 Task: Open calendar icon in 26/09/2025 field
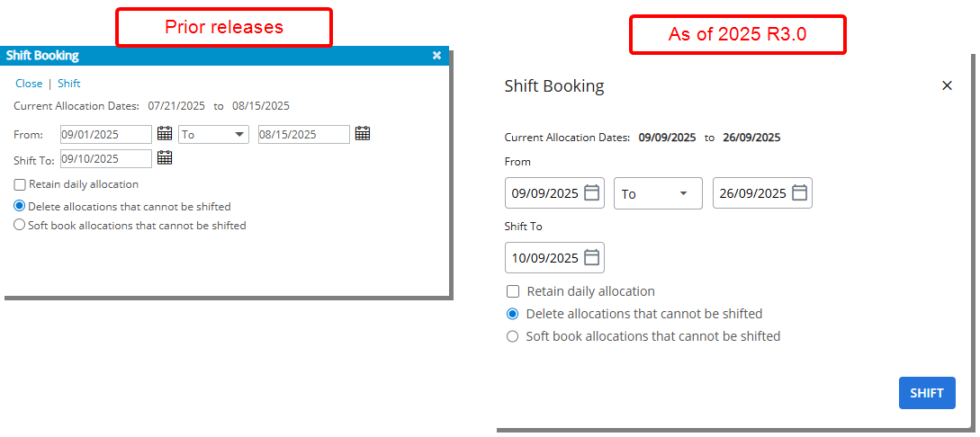coord(799,193)
